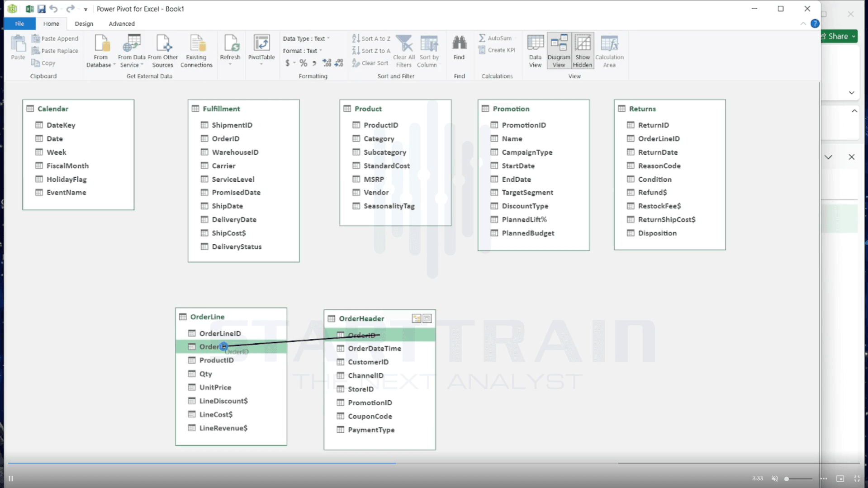Open the Advanced tab

pyautogui.click(x=122, y=24)
